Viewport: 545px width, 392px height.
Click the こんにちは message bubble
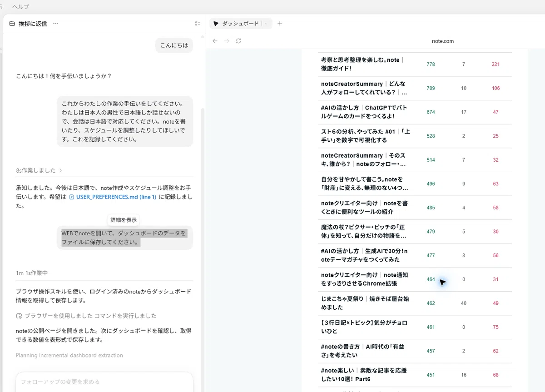pyautogui.click(x=174, y=45)
